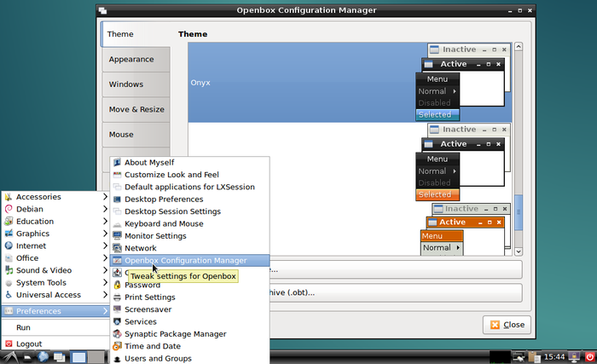Open Network settings entry
This screenshot has height=364, width=597.
coord(189,248)
